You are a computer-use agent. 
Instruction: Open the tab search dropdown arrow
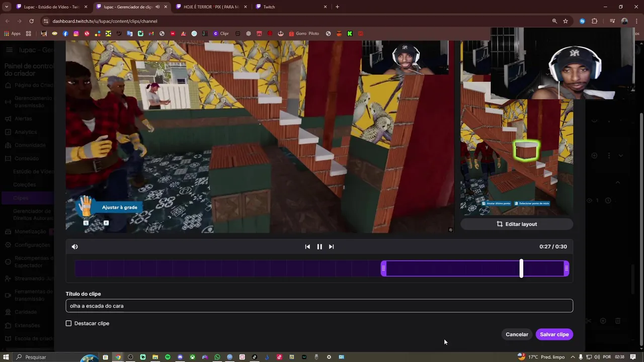click(x=7, y=7)
